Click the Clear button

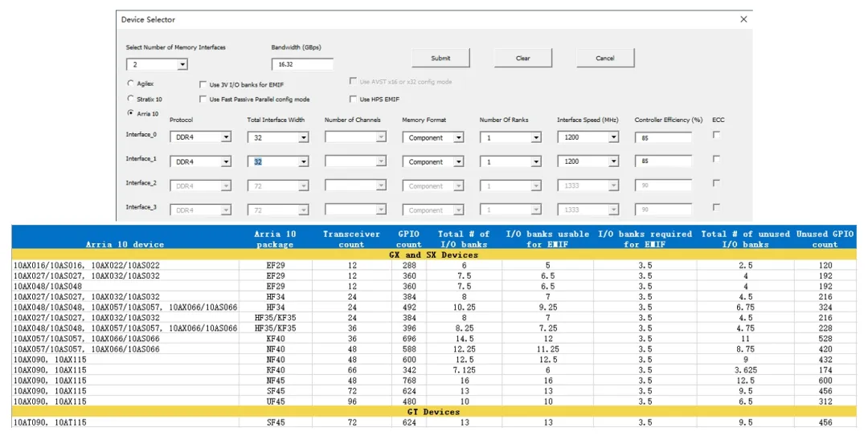pyautogui.click(x=523, y=58)
